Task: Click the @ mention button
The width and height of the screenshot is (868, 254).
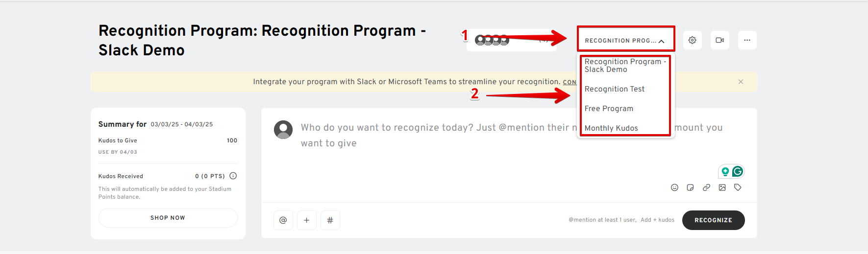Action: click(283, 220)
